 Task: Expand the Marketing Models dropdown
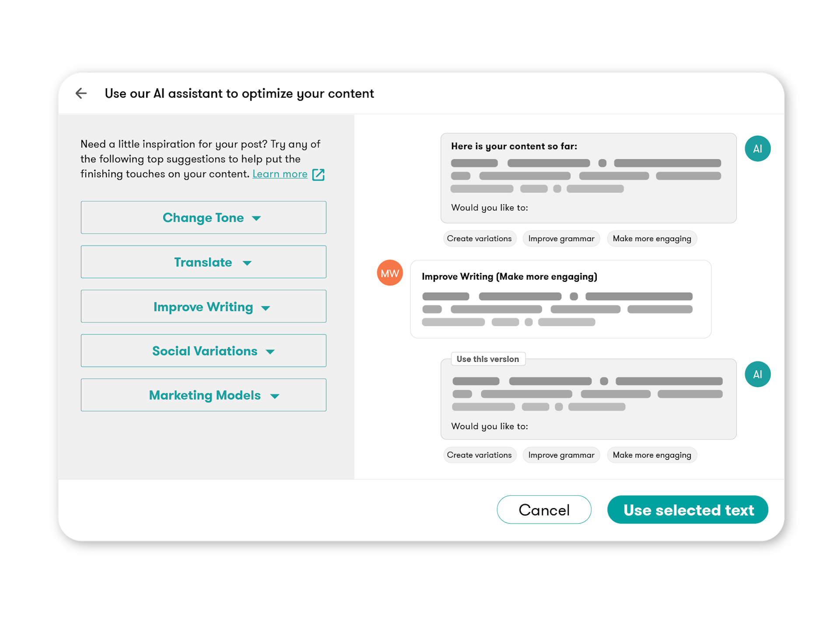(203, 395)
